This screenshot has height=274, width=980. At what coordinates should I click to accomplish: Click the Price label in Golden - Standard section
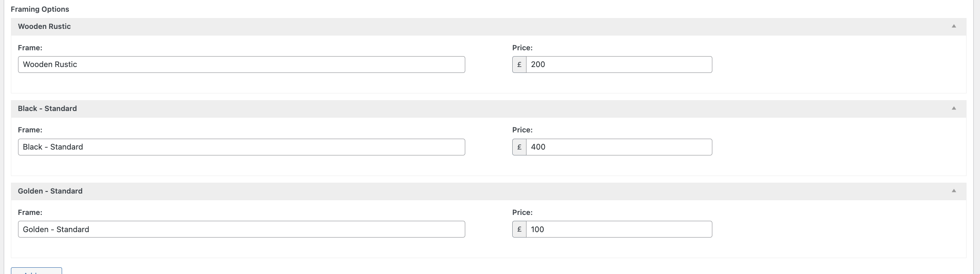coord(522,212)
